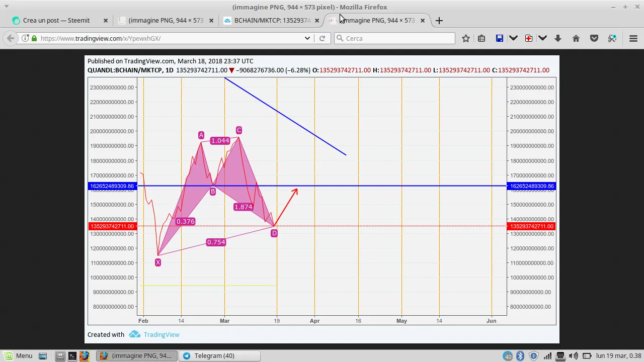The image size is (644, 362).
Task: Expand the dropdown next to floppy icon
Action: click(x=513, y=38)
